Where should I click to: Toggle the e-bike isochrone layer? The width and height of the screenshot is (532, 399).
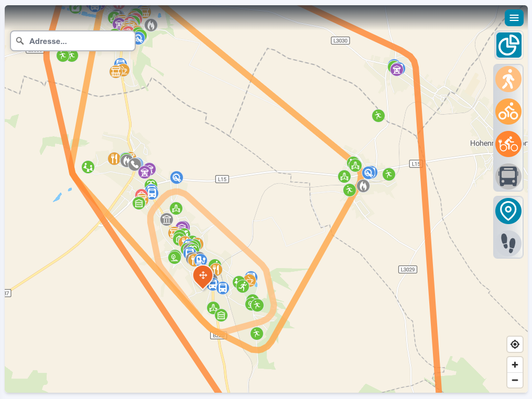tap(508, 144)
